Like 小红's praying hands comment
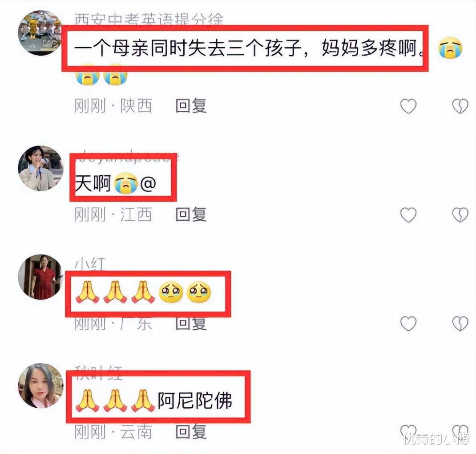 tap(408, 324)
